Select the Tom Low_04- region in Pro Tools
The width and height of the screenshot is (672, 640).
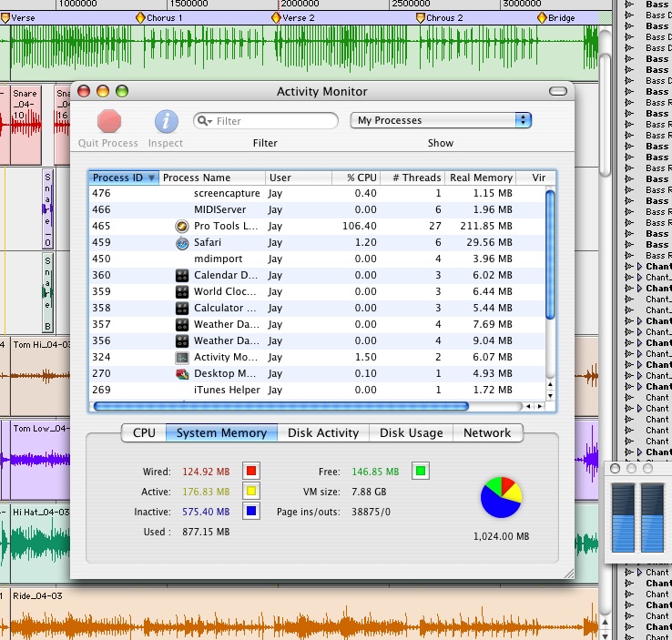[x=40, y=460]
